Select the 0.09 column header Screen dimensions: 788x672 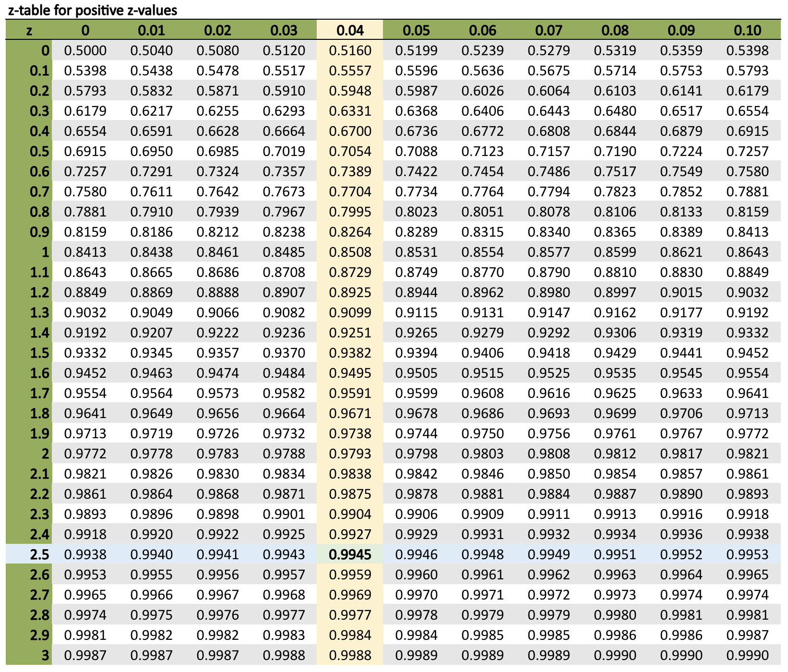point(681,30)
